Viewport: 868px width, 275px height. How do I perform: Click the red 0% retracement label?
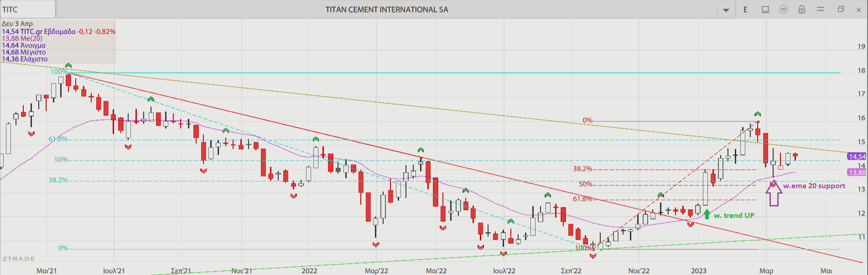tap(587, 120)
